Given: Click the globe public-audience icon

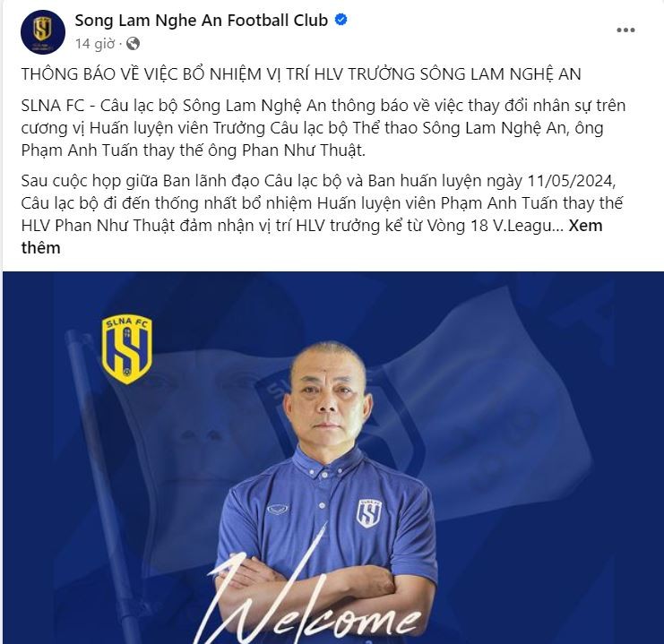Looking at the screenshot, I should 133,44.
